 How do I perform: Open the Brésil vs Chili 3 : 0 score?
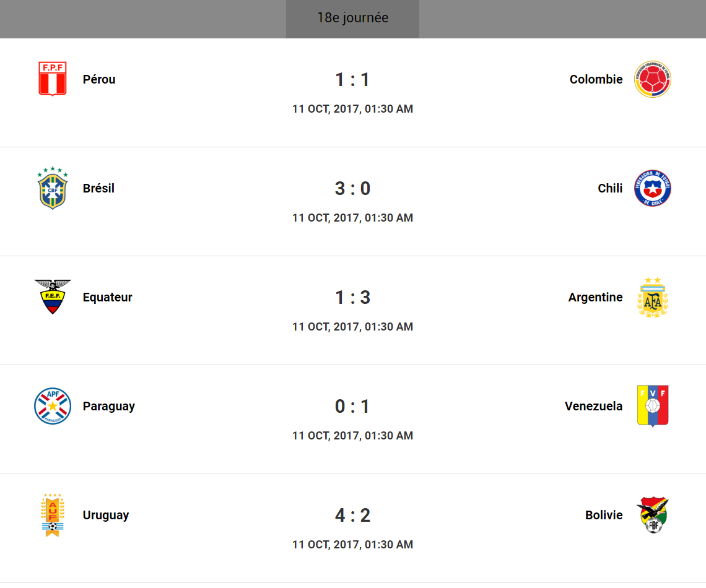(352, 188)
